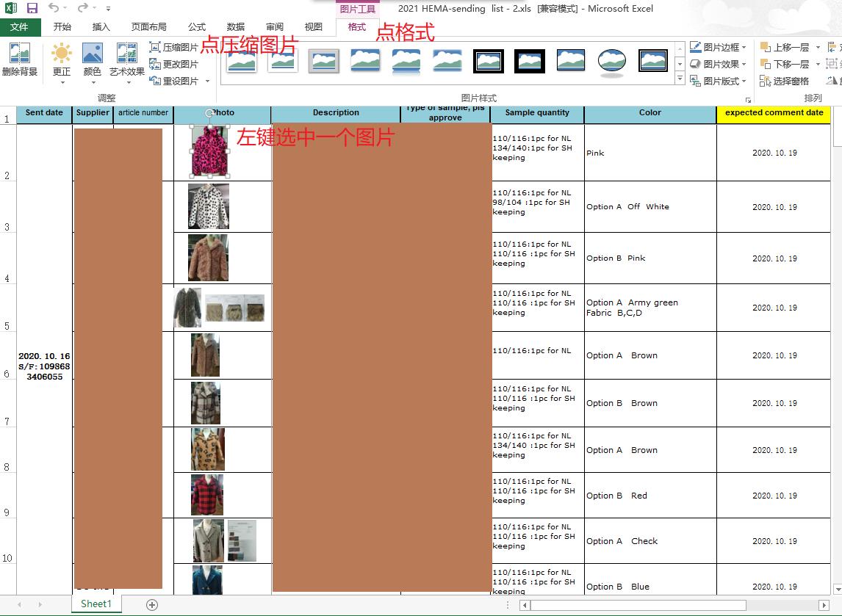Viewport: 842px width, 616px height.
Task: Open the Picture Effects (图片效果) dropdown
Action: 719,64
